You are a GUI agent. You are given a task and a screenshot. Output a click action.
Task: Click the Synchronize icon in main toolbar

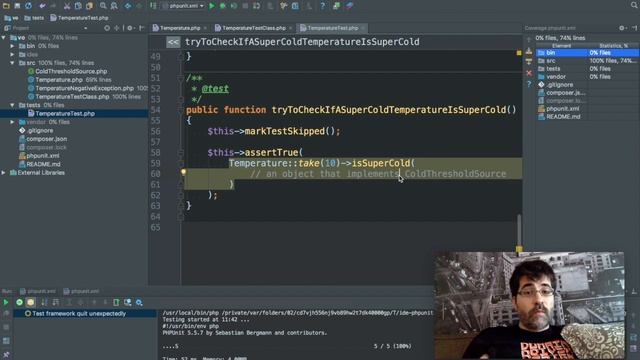pos(29,6)
